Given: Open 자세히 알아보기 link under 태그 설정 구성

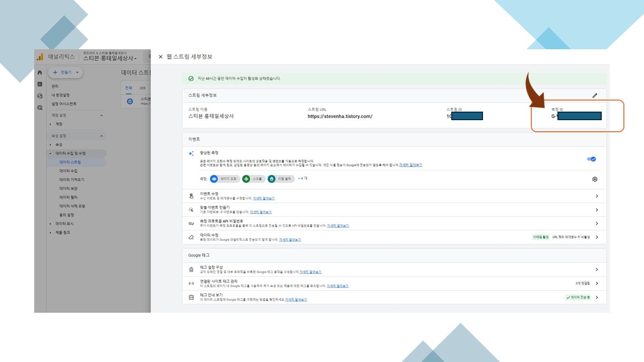Looking at the screenshot, I should tap(310, 272).
